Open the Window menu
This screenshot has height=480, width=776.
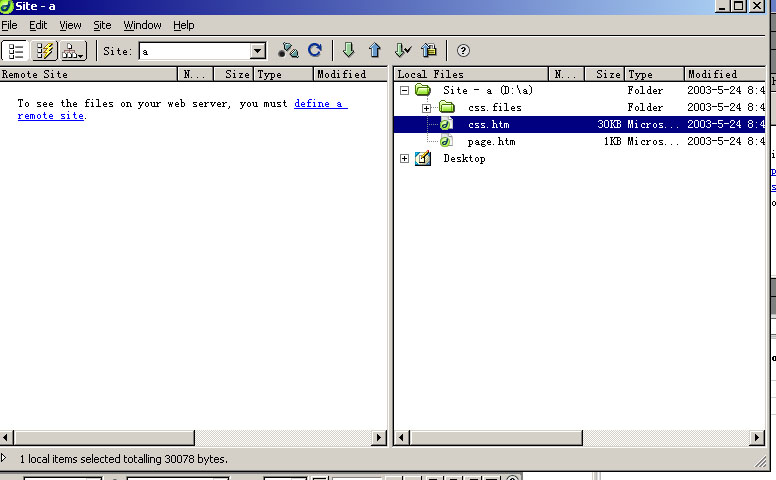142,25
